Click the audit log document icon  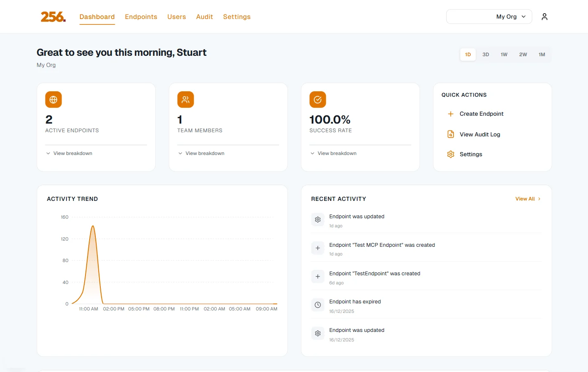450,134
